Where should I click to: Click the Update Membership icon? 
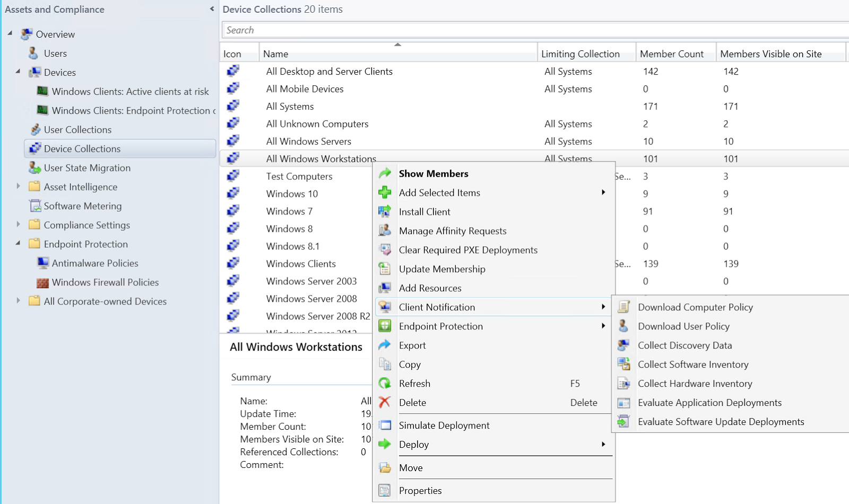pos(385,269)
